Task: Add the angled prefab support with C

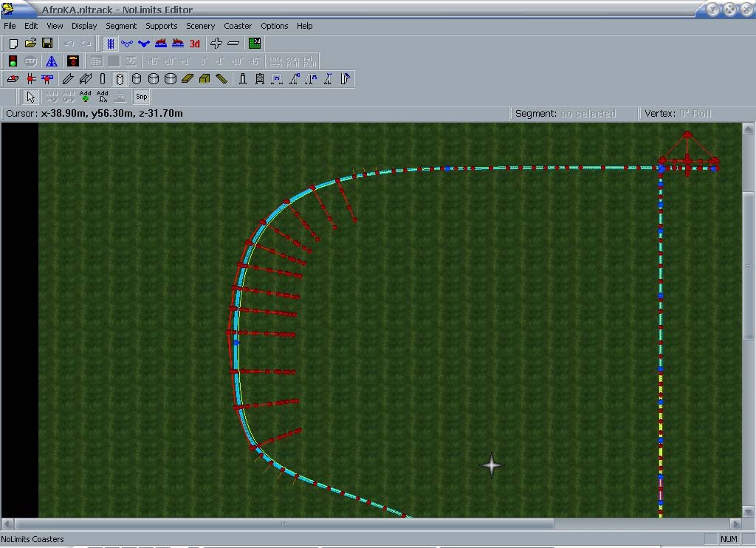Action: point(294,78)
